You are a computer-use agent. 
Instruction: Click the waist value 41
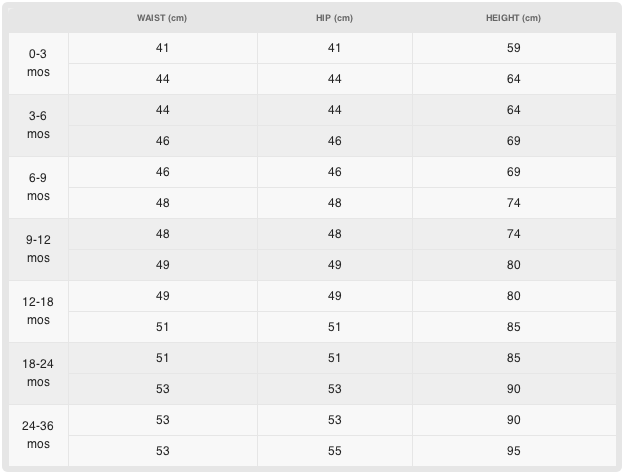(162, 48)
